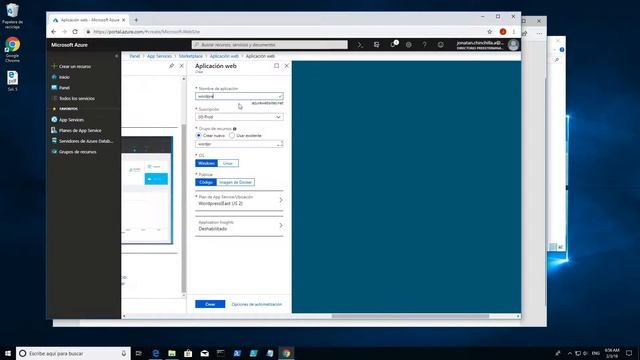The width and height of the screenshot is (640, 360).
Task: Click the Servidores de Azure Database icon
Action: point(54,141)
